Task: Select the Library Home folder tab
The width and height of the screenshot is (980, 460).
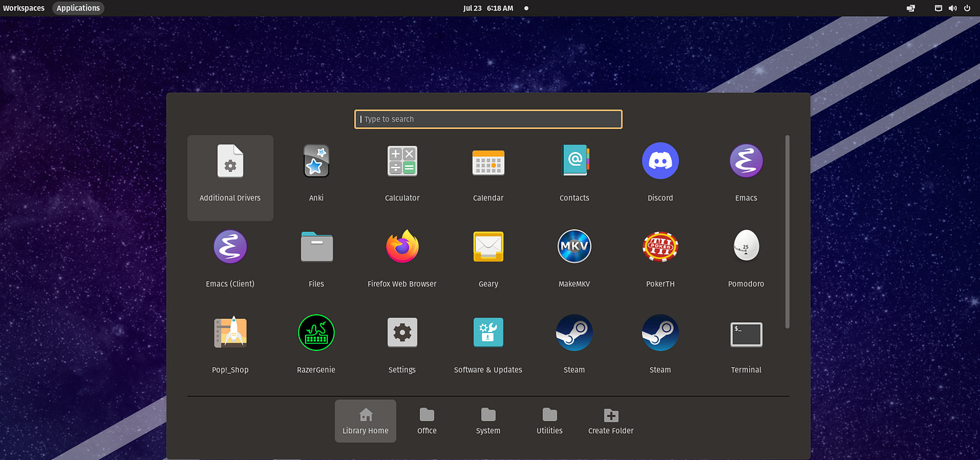Action: (365, 421)
